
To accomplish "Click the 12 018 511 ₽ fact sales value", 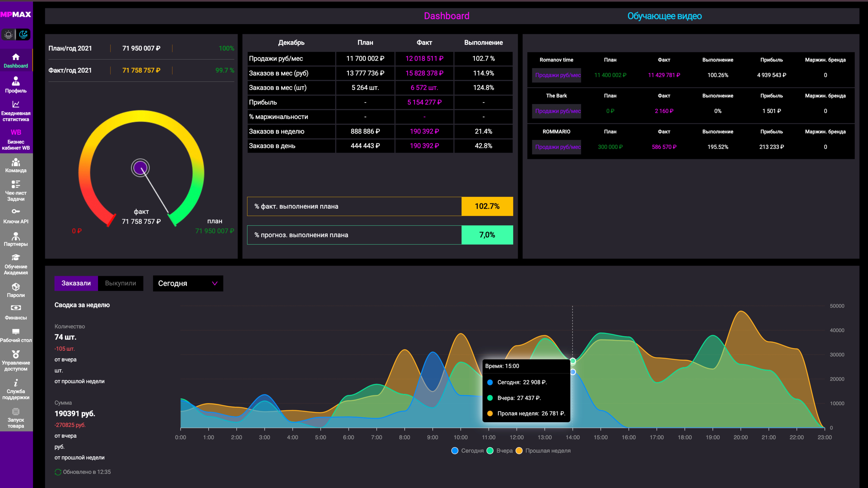I will 424,59.
